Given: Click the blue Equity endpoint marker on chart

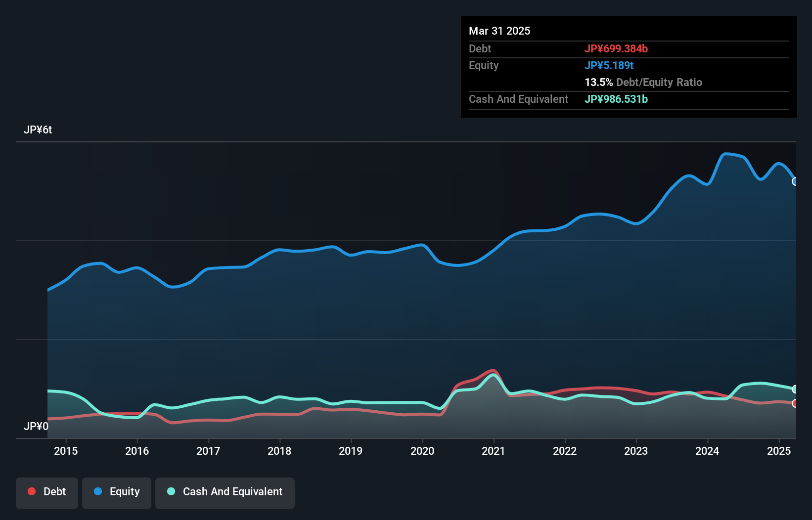Looking at the screenshot, I should pos(795,182).
